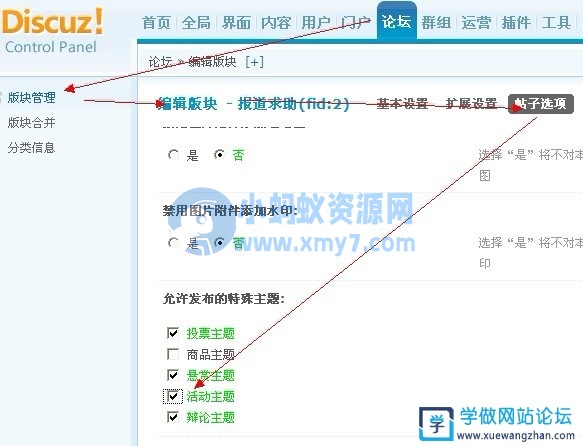Open 版块合并 in the sidebar
The image size is (583, 446).
pos(32,122)
